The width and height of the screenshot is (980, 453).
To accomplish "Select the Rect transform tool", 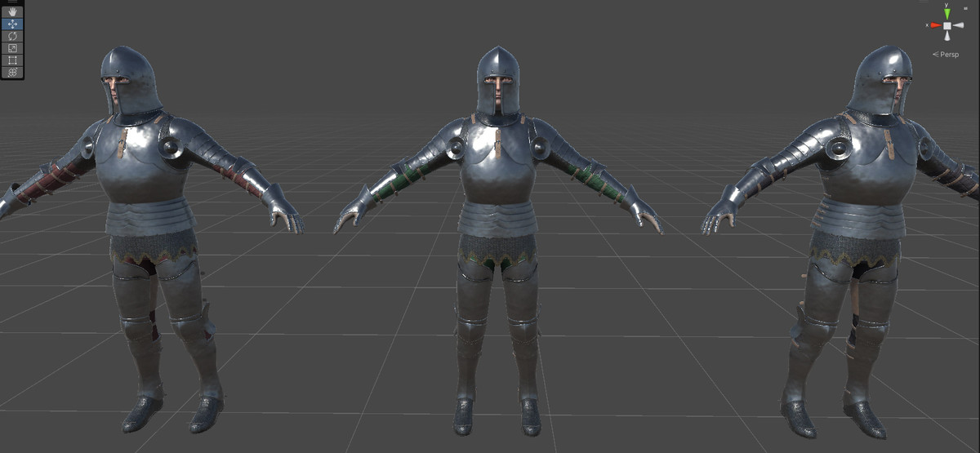I will [12, 60].
